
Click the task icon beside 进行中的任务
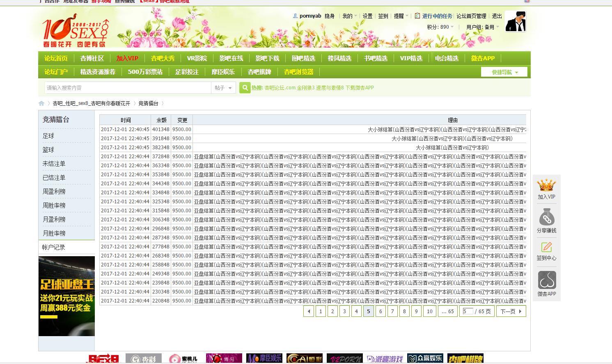point(417,16)
